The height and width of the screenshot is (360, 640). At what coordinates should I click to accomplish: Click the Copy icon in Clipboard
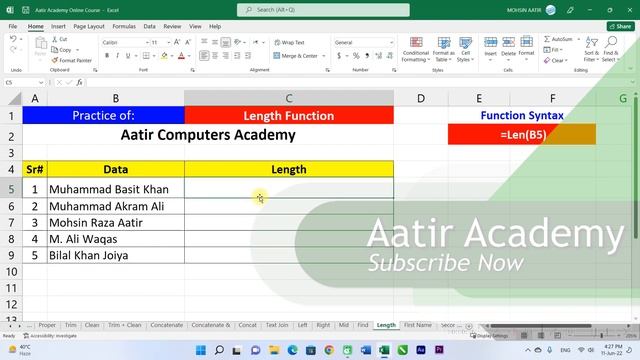point(55,50)
